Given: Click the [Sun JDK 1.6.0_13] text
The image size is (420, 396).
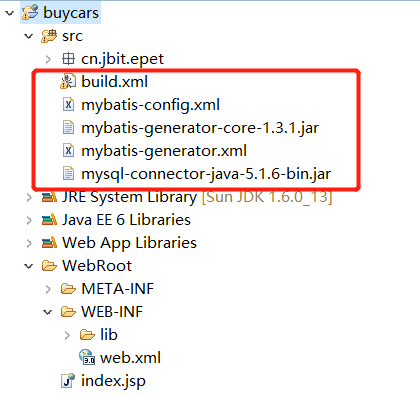Looking at the screenshot, I should pyautogui.click(x=267, y=197).
